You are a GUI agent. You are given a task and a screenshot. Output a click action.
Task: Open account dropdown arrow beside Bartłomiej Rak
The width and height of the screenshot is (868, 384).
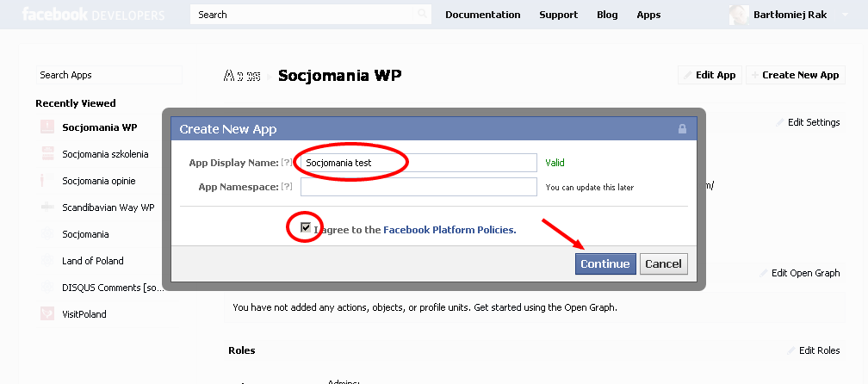click(844, 15)
